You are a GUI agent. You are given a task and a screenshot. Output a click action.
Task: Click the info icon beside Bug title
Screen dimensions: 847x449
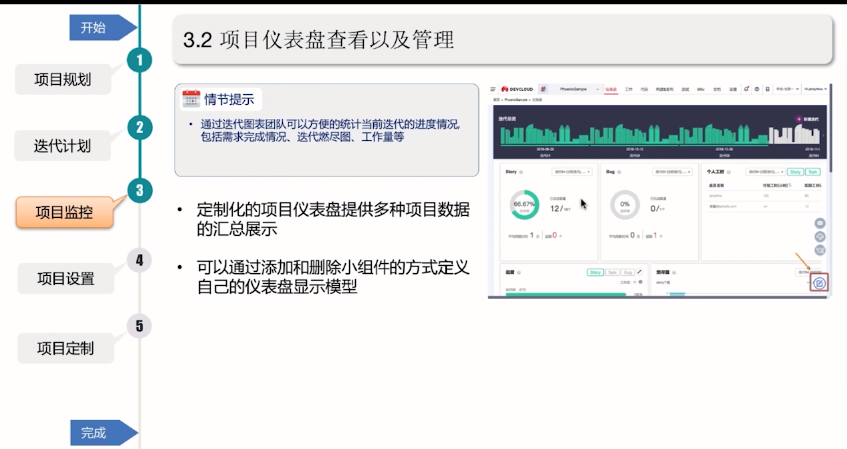click(x=619, y=172)
